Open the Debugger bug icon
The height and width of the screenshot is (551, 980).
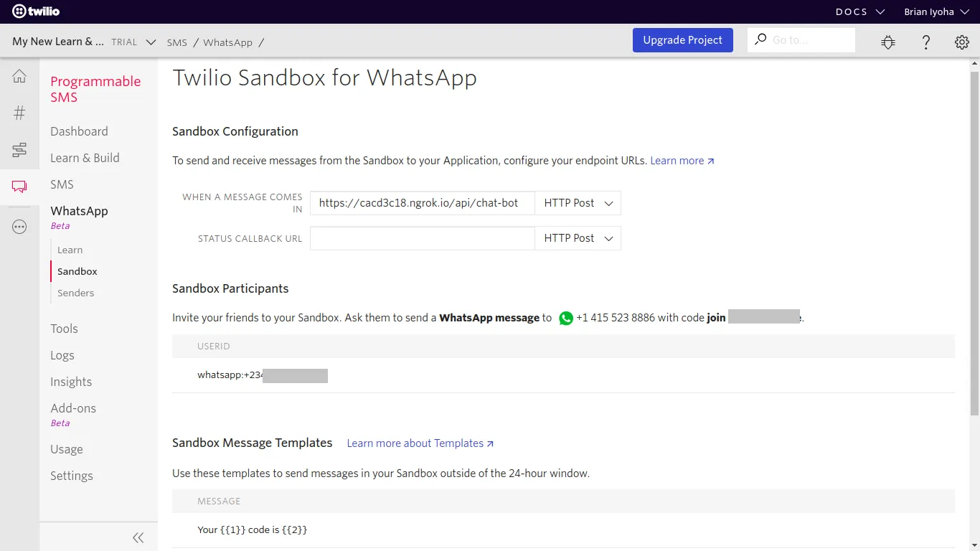point(888,42)
